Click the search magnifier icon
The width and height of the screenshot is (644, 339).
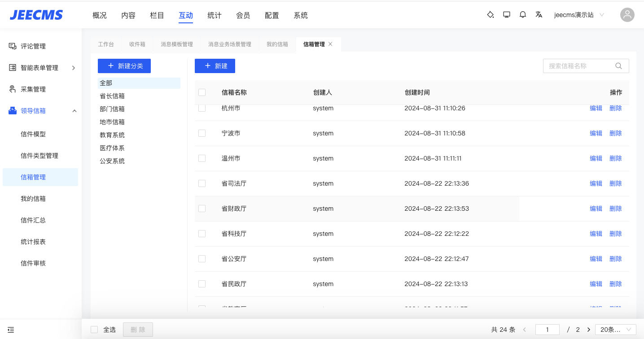(618, 66)
